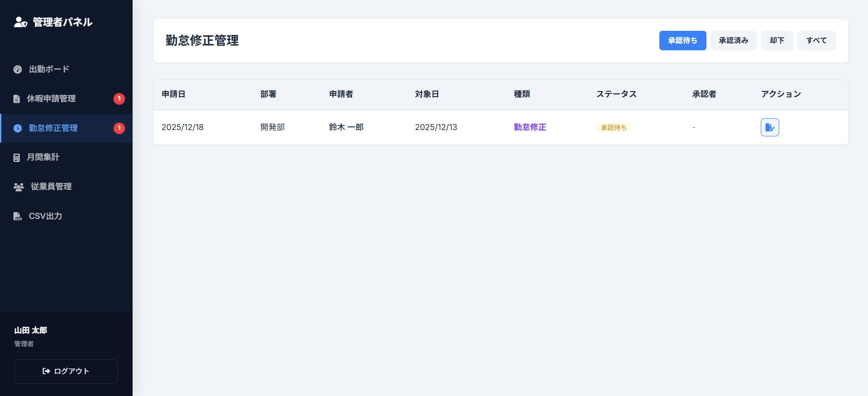Screen dimensions: 868x396
Task: Show rejected requests with 却下 filter
Action: pyautogui.click(x=777, y=40)
